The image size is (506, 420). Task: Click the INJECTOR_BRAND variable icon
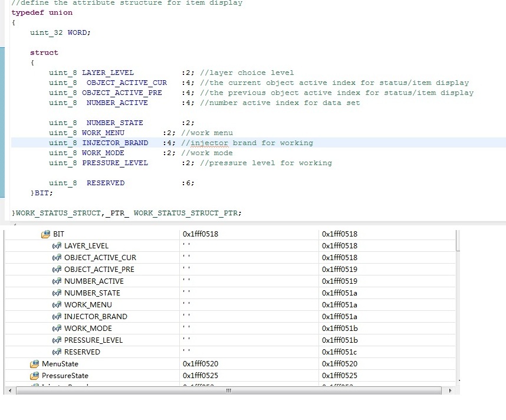pyautogui.click(x=57, y=317)
